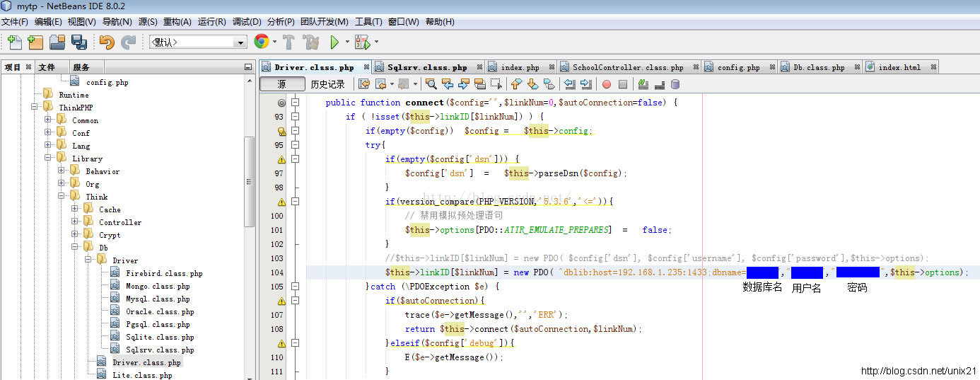Image resolution: width=980 pixels, height=380 pixels.
Task: Select the Runtime folder in tree
Action: coord(74,95)
